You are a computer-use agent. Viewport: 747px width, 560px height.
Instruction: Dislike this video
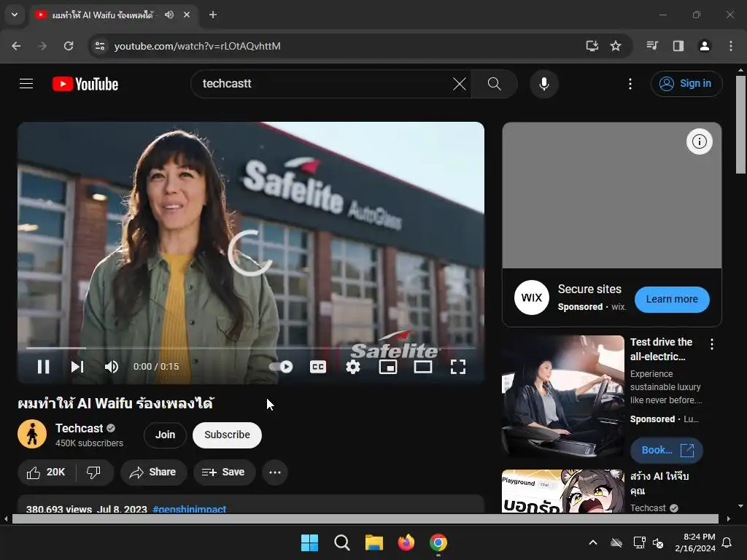click(94, 472)
